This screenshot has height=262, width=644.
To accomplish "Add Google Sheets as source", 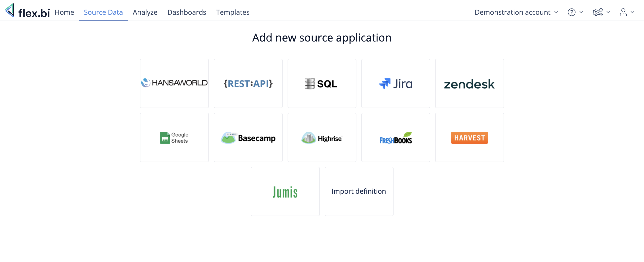I will click(x=174, y=137).
